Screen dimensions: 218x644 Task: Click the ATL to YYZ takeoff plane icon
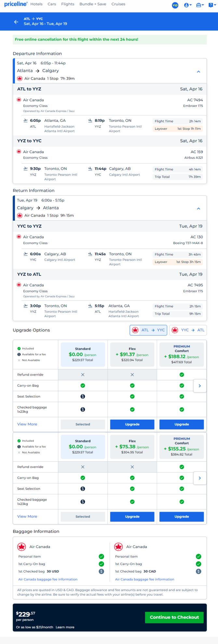[26, 121]
